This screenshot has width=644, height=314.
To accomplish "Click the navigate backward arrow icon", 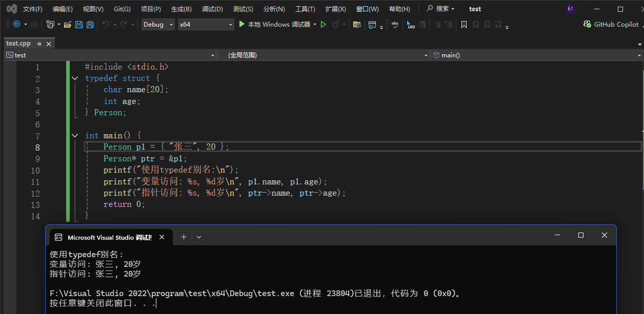I will 16,24.
